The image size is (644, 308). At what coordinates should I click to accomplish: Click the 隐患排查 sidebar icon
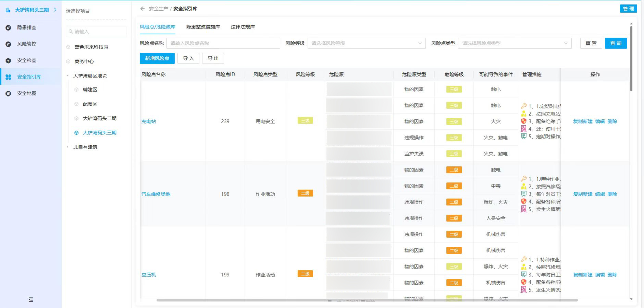(x=8, y=27)
